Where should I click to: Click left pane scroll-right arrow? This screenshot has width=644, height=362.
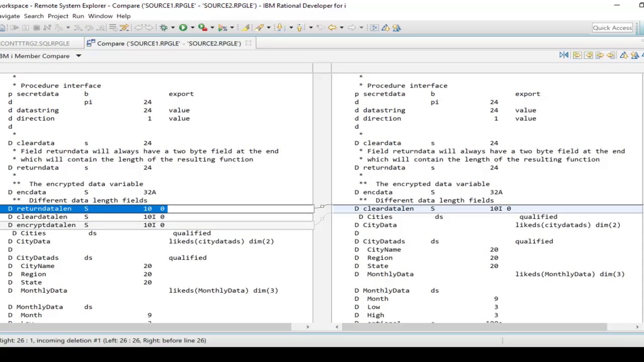(x=307, y=327)
